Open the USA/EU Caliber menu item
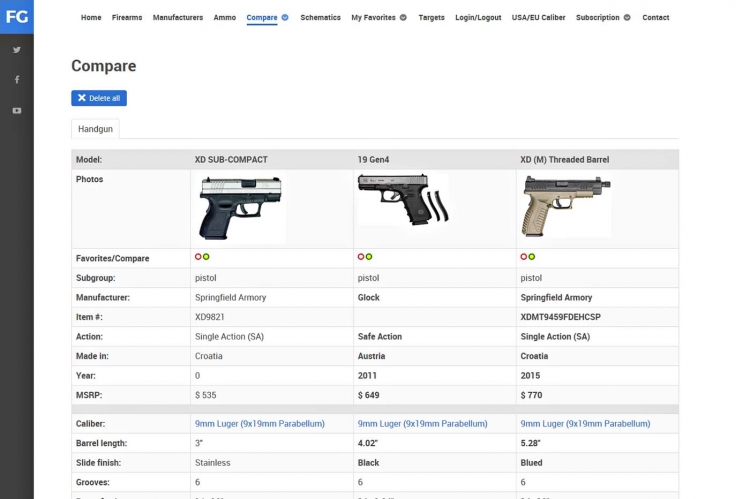 coord(539,18)
